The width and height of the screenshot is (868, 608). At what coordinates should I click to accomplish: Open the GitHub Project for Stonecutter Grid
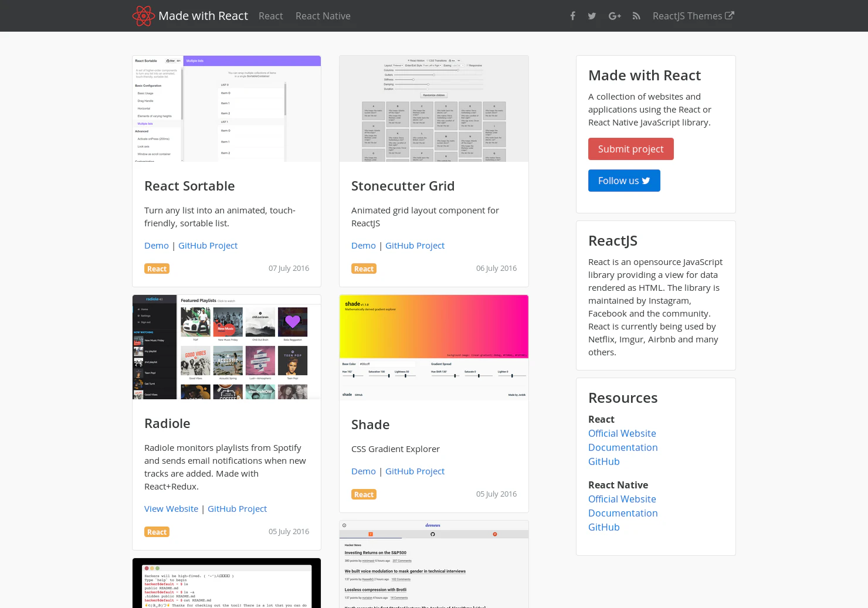415,245
